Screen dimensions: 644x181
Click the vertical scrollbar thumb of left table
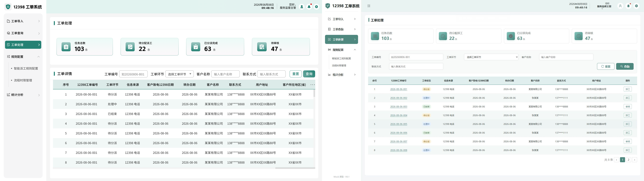click(314, 93)
